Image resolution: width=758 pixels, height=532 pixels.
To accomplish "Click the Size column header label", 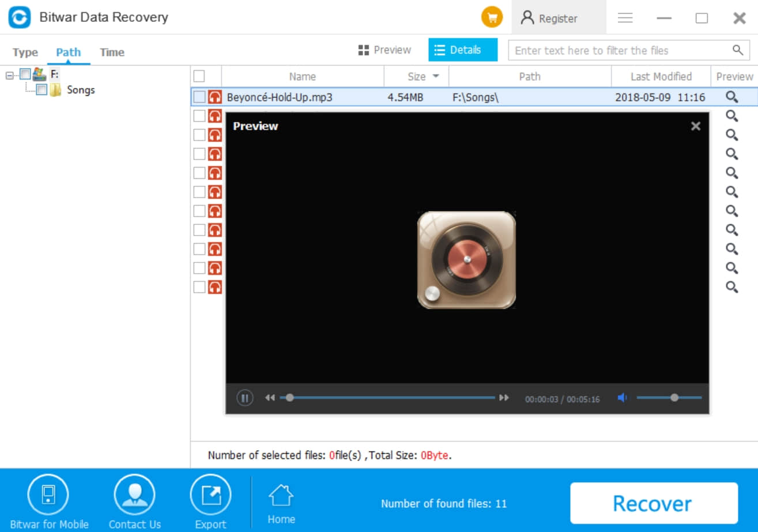I will tap(416, 76).
